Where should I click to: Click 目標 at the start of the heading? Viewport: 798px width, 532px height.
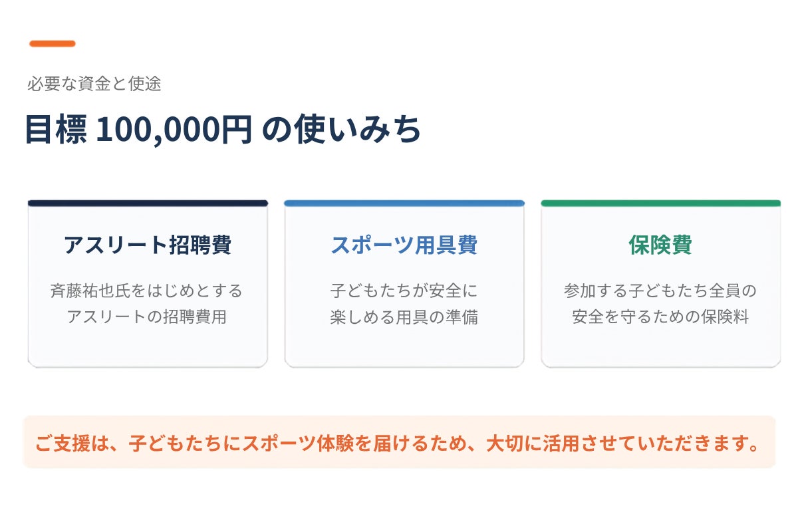pyautogui.click(x=56, y=130)
